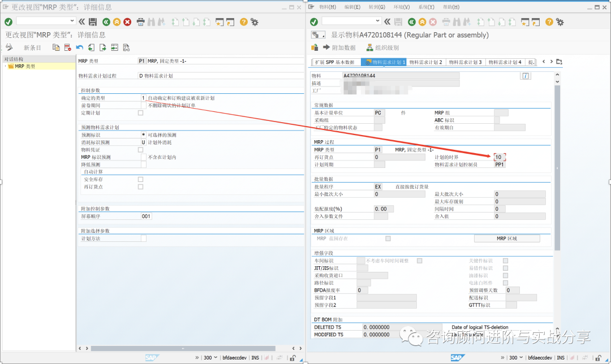Click yellow Exit icon in left window
611x364 pixels.
coord(117,22)
